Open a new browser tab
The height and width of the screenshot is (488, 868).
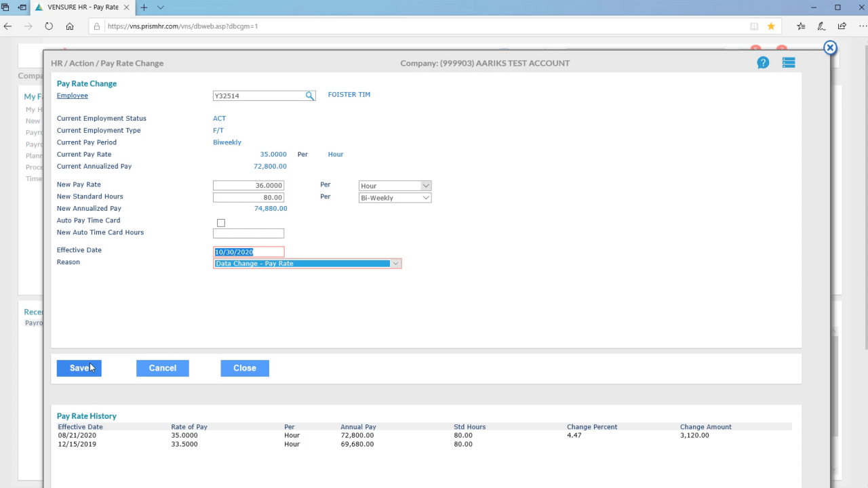pos(144,7)
